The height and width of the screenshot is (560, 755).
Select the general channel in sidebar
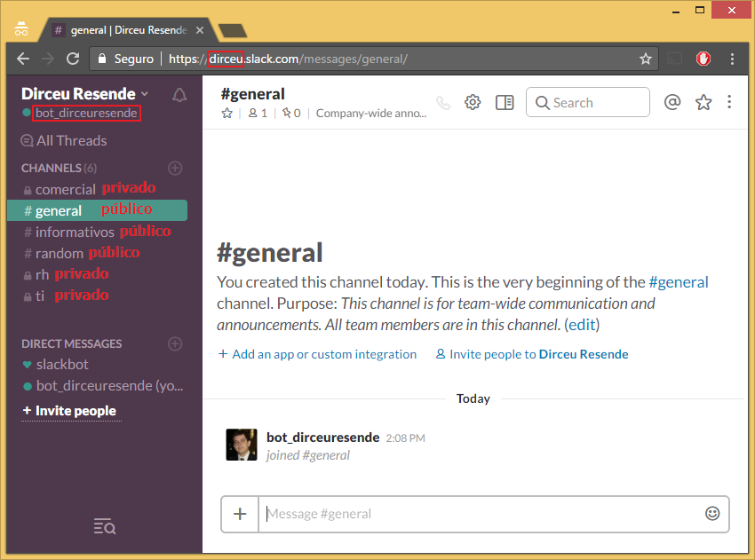98,210
